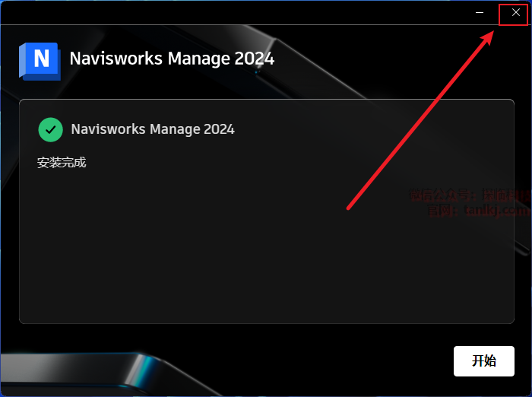The image size is (532, 397).
Task: Click the glowing blue shape at window bottom
Action: point(147,370)
